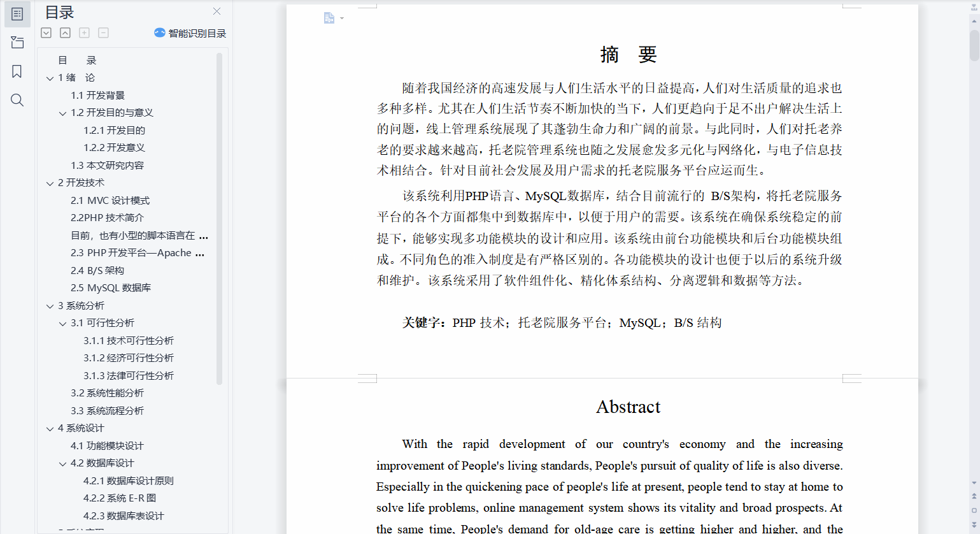Open the bookmark sidebar panel
This screenshot has width=980, height=534.
[17, 71]
